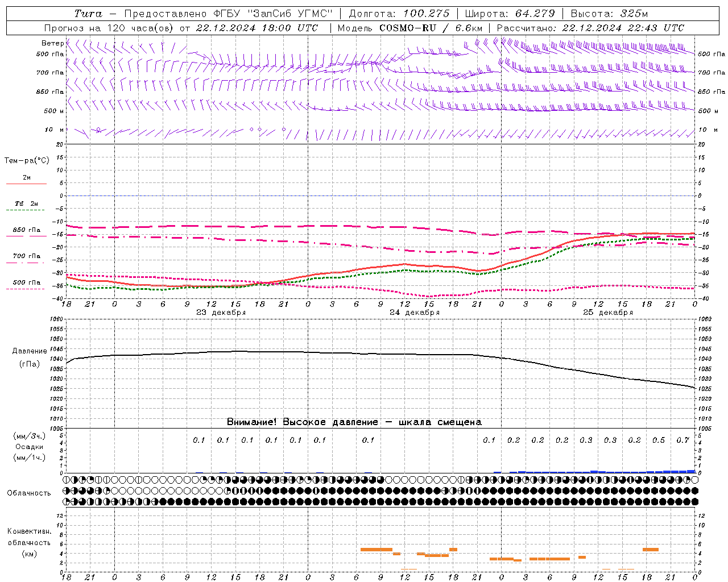728x582 pixels.
Task: Click the "0.7" precipitation value
Action: pyautogui.click(x=682, y=440)
